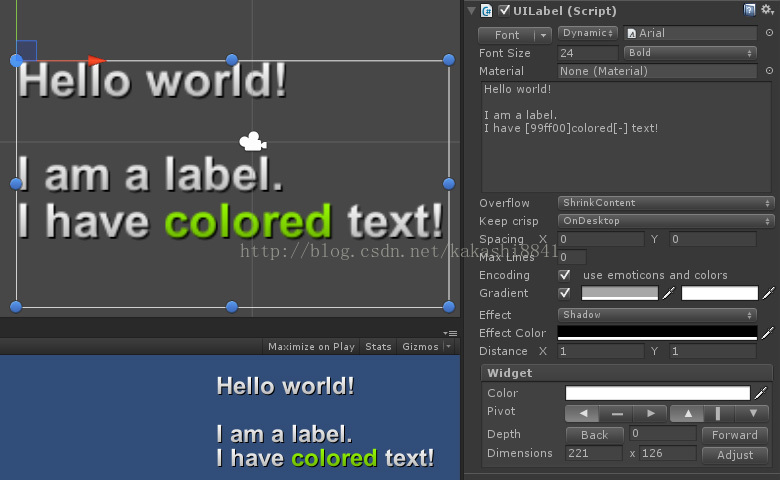Edit the Spacing Y field

[x=713, y=239]
